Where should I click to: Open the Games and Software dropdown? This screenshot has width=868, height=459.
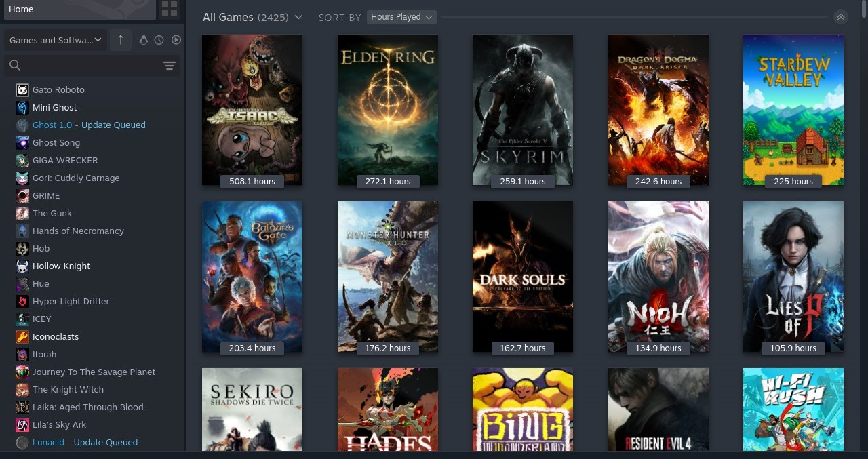pos(55,40)
